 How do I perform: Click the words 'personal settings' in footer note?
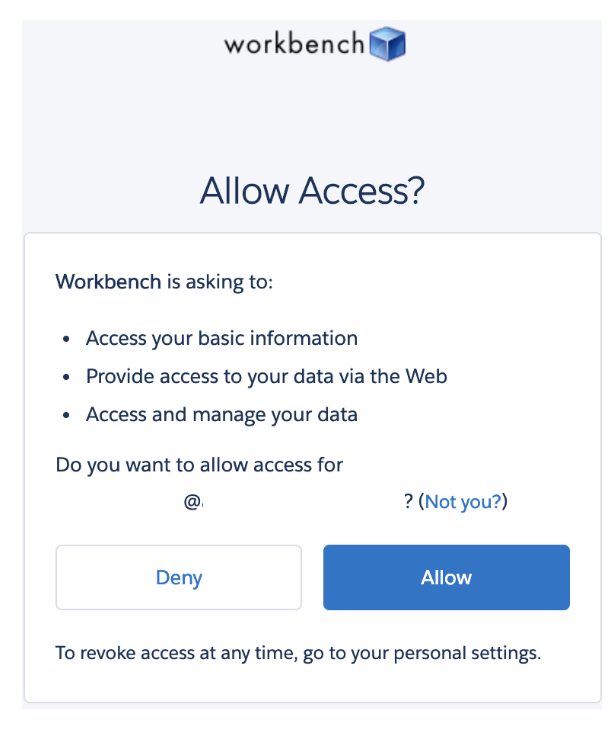click(x=467, y=653)
